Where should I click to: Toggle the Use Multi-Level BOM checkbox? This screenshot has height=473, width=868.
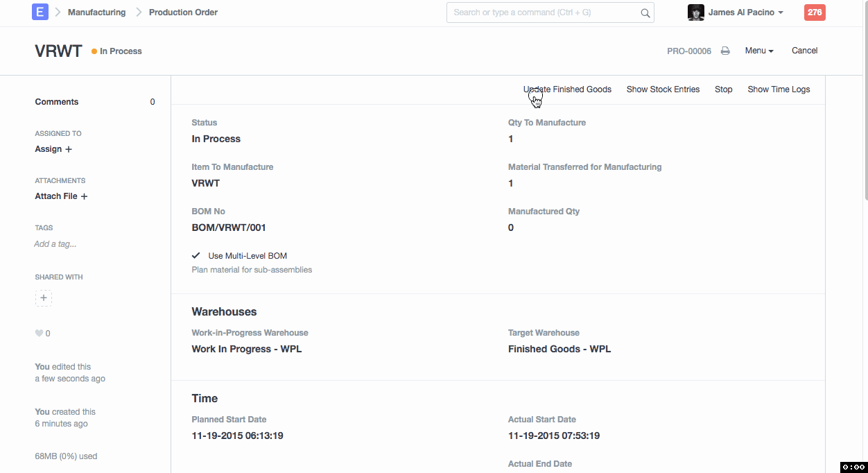tap(196, 256)
